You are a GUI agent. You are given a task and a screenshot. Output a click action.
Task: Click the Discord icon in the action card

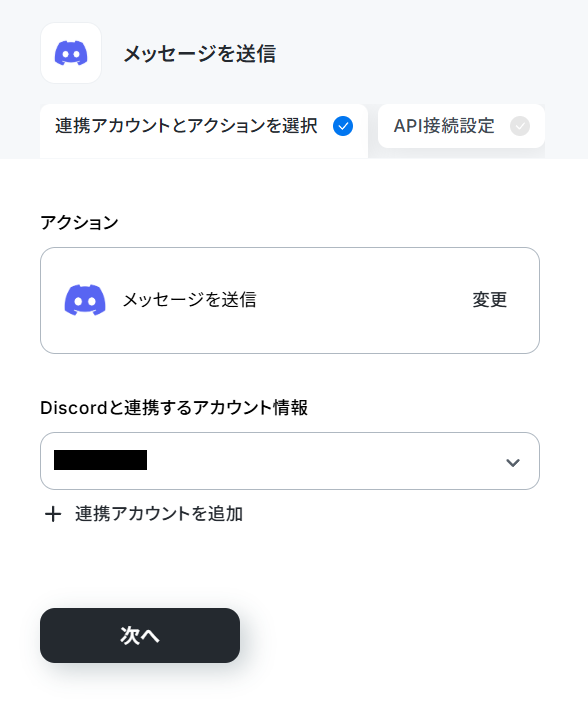tap(85, 300)
